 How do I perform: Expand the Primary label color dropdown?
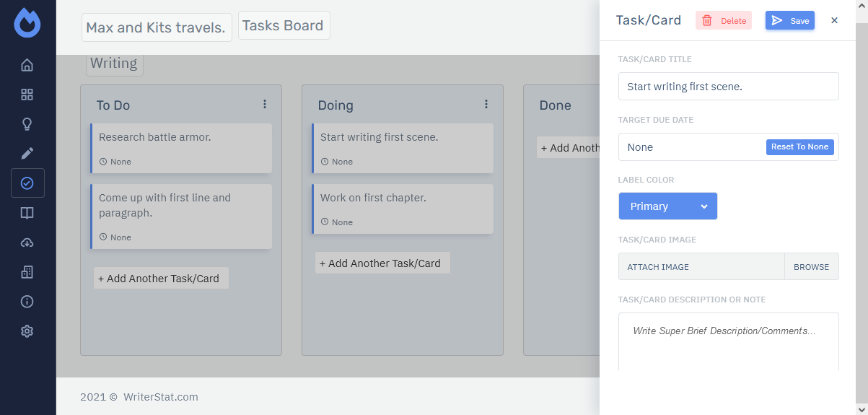click(x=667, y=206)
